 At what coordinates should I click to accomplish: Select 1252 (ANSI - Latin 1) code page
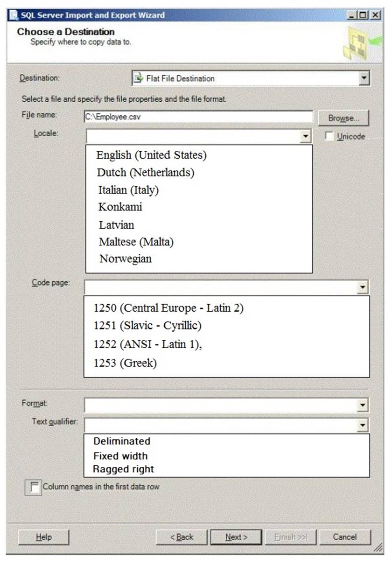[148, 344]
